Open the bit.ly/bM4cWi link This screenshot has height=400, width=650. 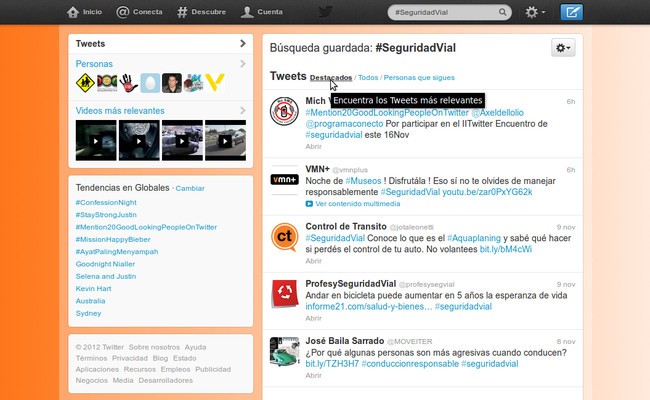(x=505, y=250)
